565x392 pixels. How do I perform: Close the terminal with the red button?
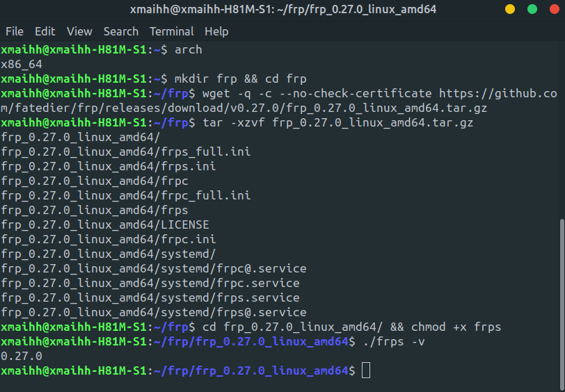pyautogui.click(x=555, y=10)
